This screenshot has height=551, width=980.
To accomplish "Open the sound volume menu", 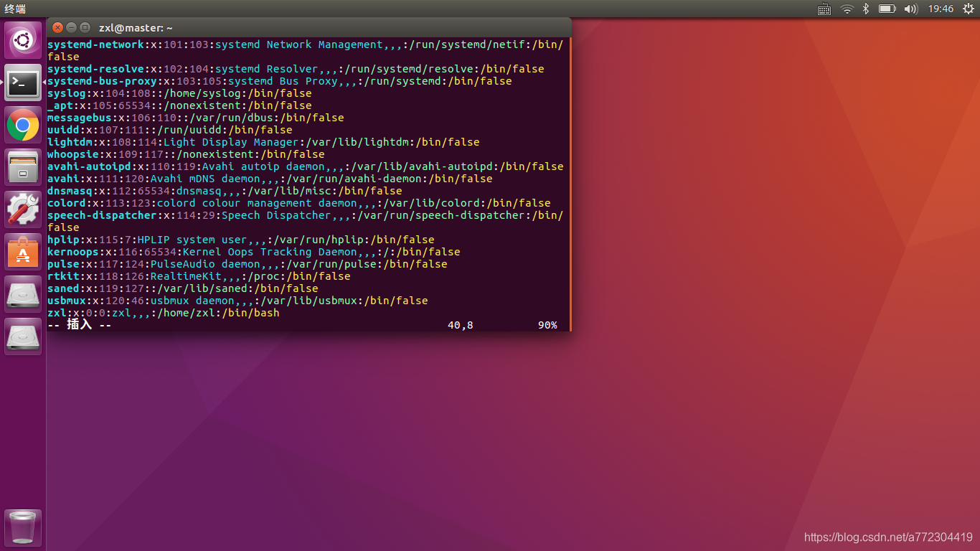I will coord(911,9).
